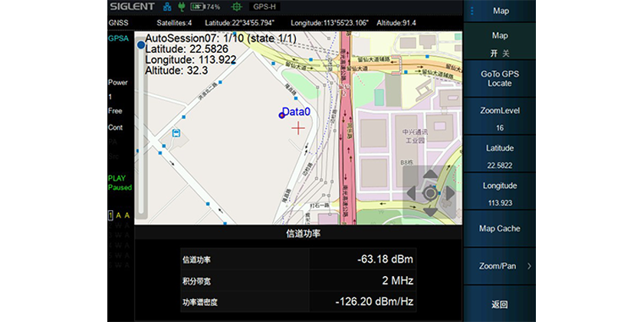
Task: Click the network connection icon in status bar
Action: tap(167, 7)
